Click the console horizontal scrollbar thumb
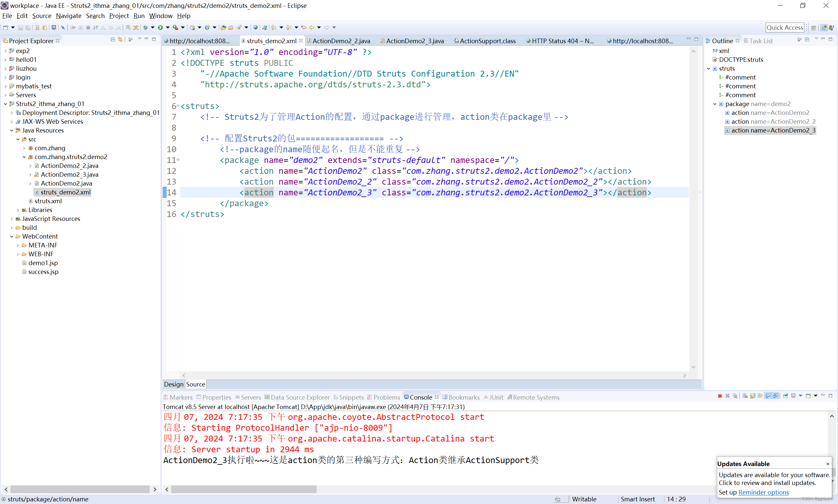The image size is (838, 504). click(x=244, y=489)
